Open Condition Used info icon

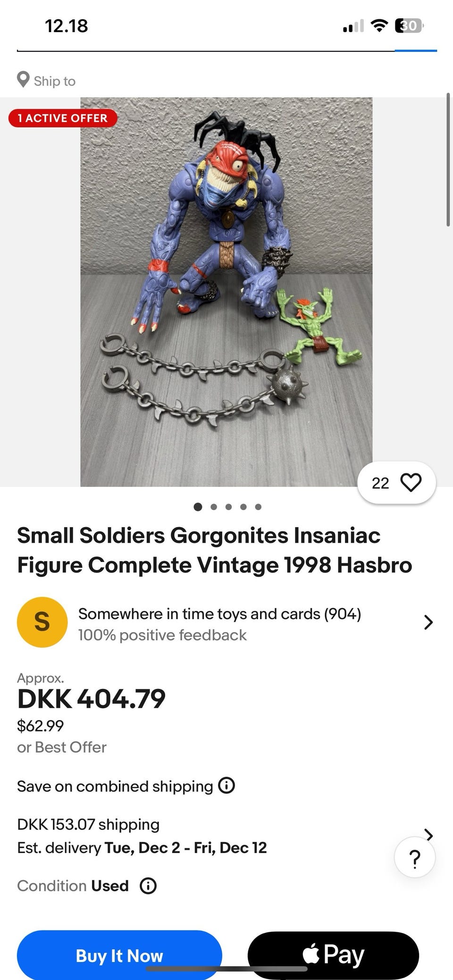coord(148,886)
